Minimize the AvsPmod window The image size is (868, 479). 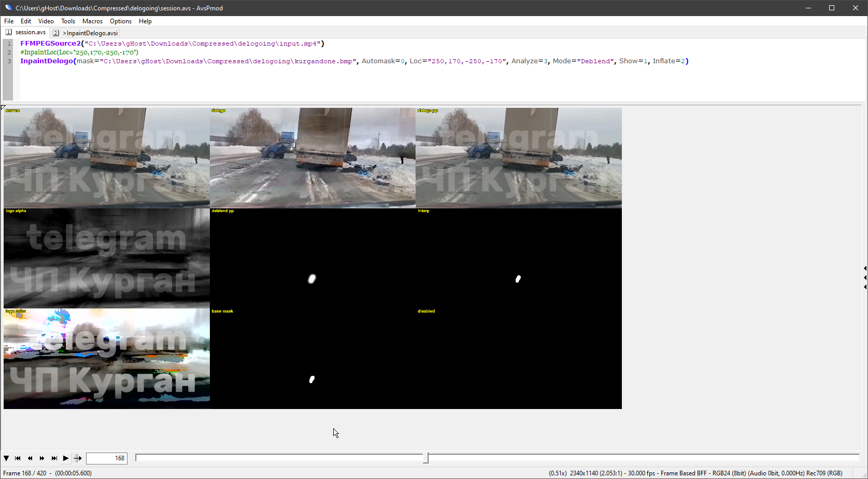click(808, 8)
